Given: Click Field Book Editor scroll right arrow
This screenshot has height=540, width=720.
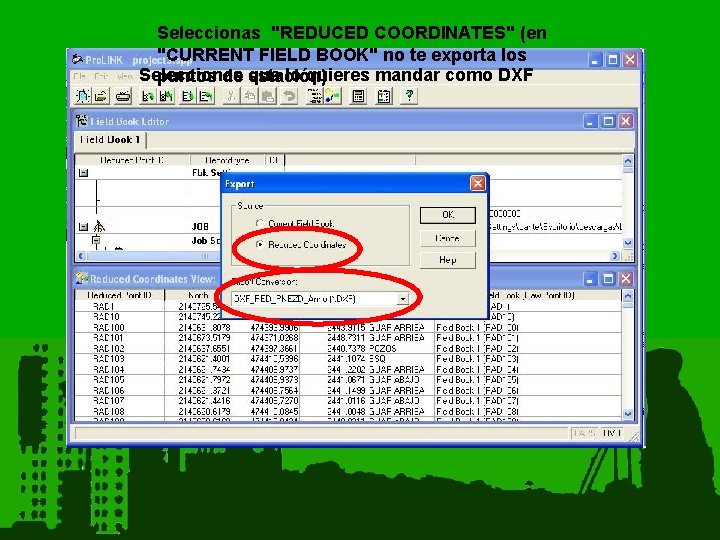Looking at the screenshot, I should coord(615,256).
